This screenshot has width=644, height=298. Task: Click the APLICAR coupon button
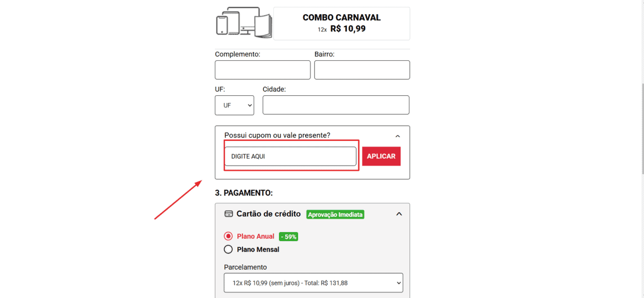click(381, 157)
